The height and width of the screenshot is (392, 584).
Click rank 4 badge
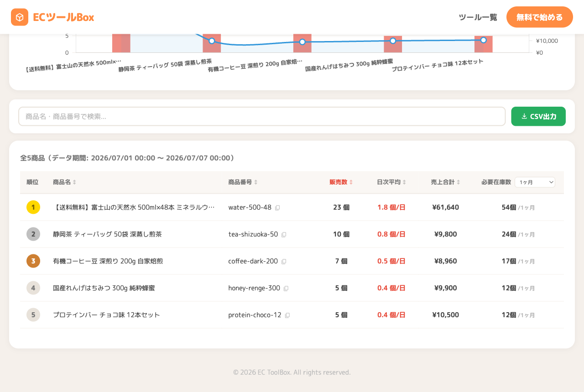click(x=33, y=288)
